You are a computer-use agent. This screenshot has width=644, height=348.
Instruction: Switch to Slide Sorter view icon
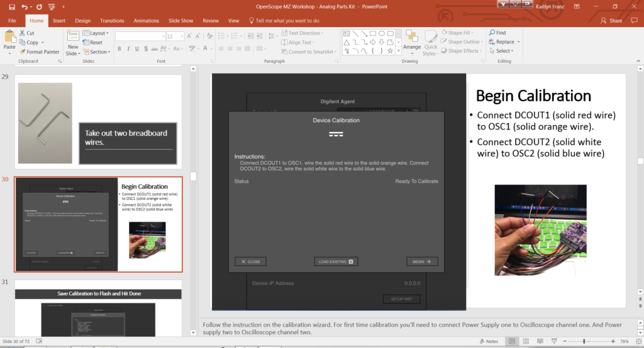526,342
